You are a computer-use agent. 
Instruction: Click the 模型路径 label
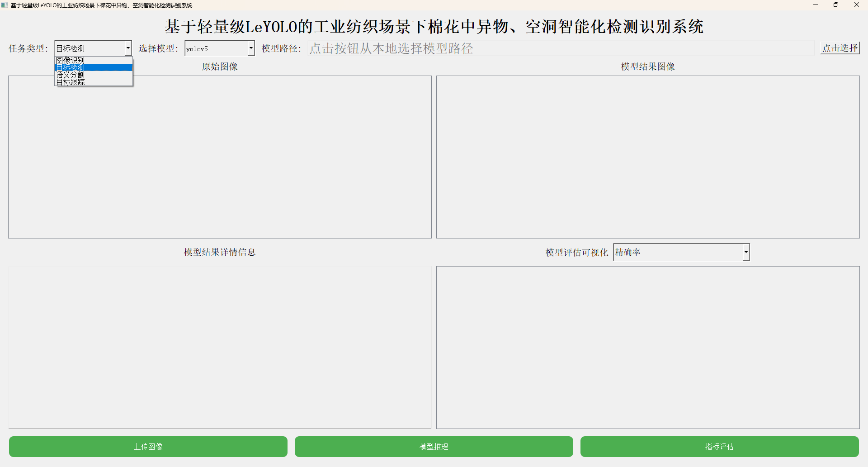(282, 48)
